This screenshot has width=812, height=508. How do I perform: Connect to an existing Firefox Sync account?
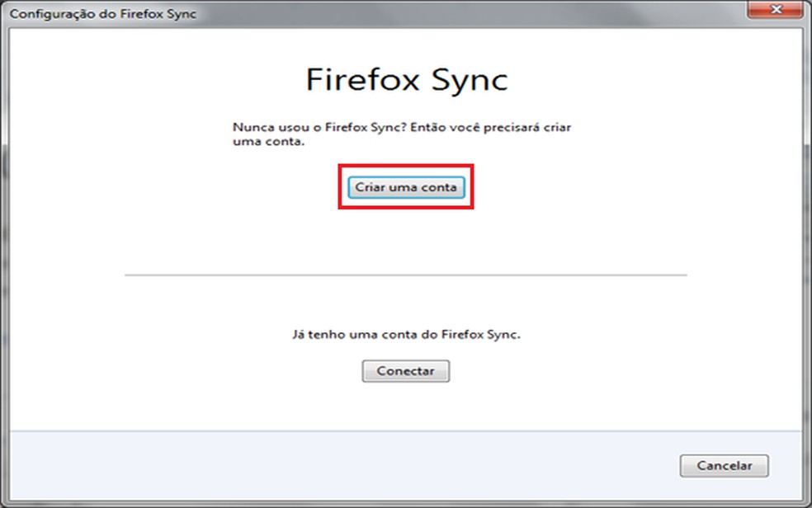(405, 371)
